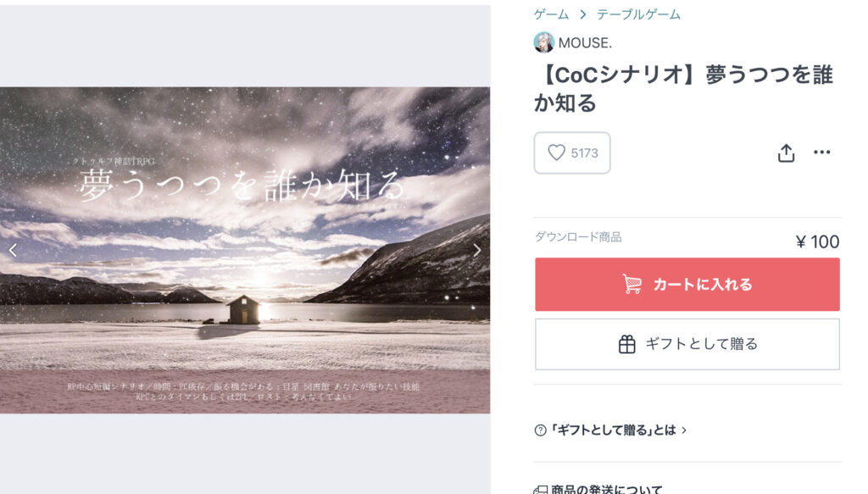868x494 pixels.
Task: Open the MOUSE. shop name link
Action: coord(585,43)
